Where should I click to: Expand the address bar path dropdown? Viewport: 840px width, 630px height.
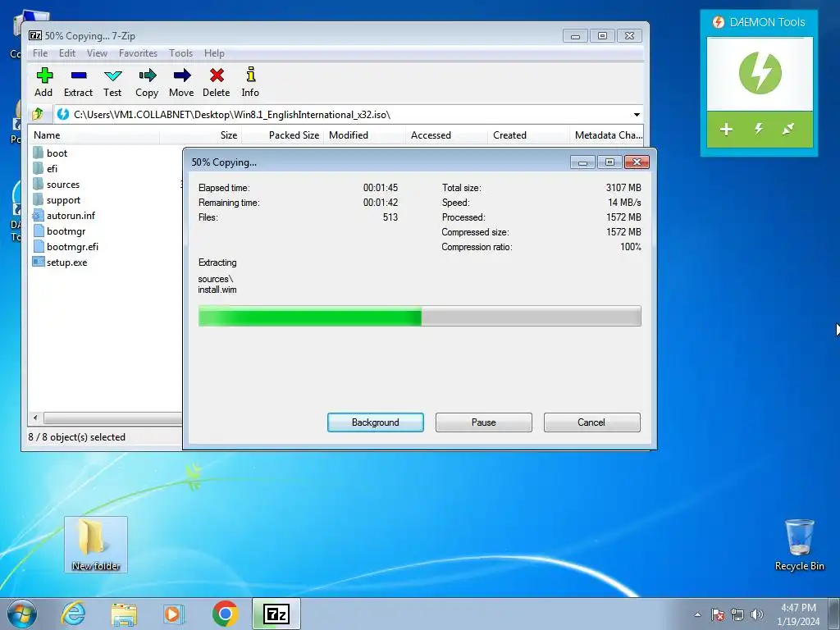pos(637,115)
